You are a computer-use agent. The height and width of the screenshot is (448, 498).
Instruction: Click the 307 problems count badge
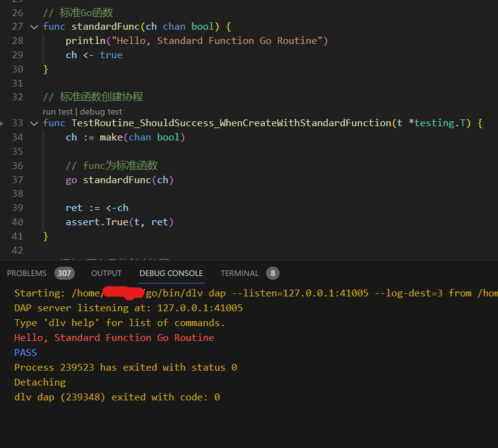pos(64,273)
